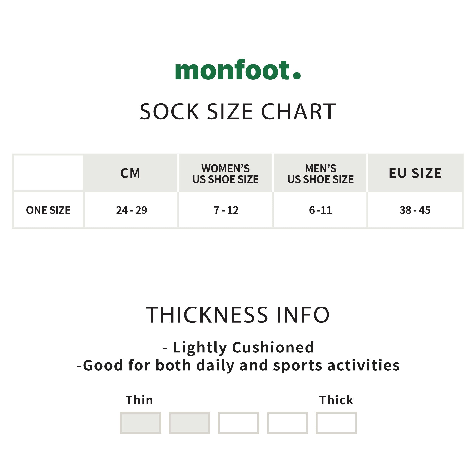Click the SOCK SIZE CHART heading
Viewport: 476px width, 476px height.
238,112
